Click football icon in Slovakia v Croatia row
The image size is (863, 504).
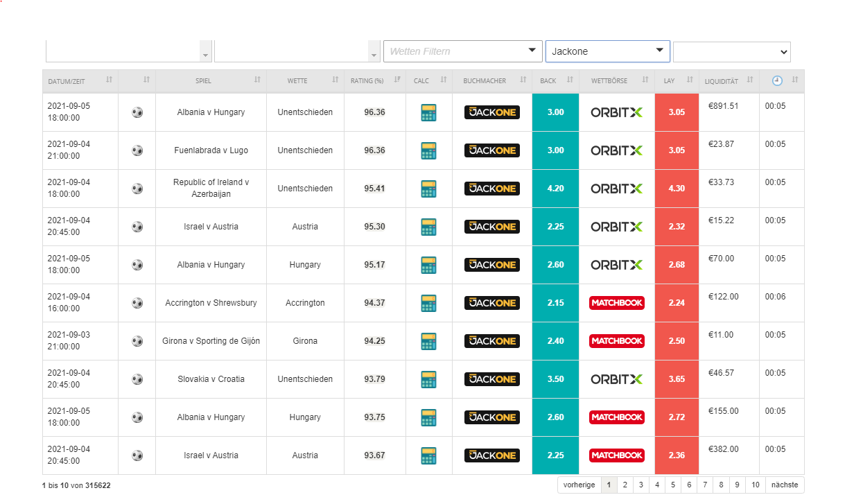tap(137, 379)
